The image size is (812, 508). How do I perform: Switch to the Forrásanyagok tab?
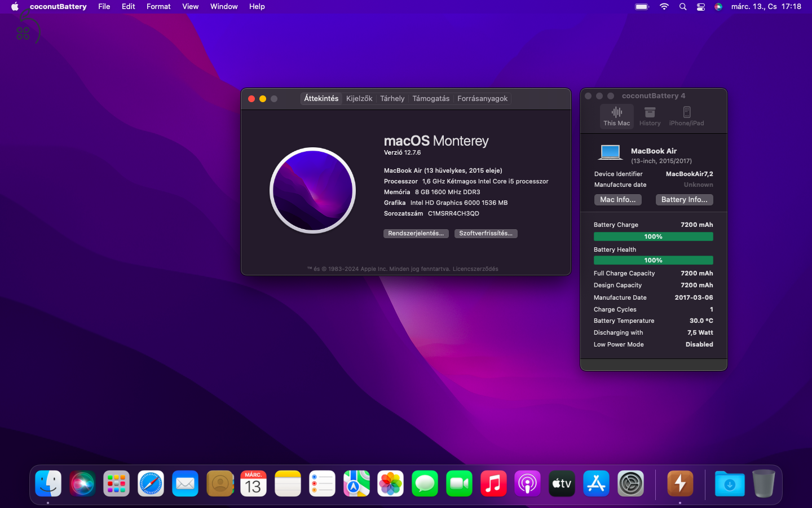[x=483, y=98]
